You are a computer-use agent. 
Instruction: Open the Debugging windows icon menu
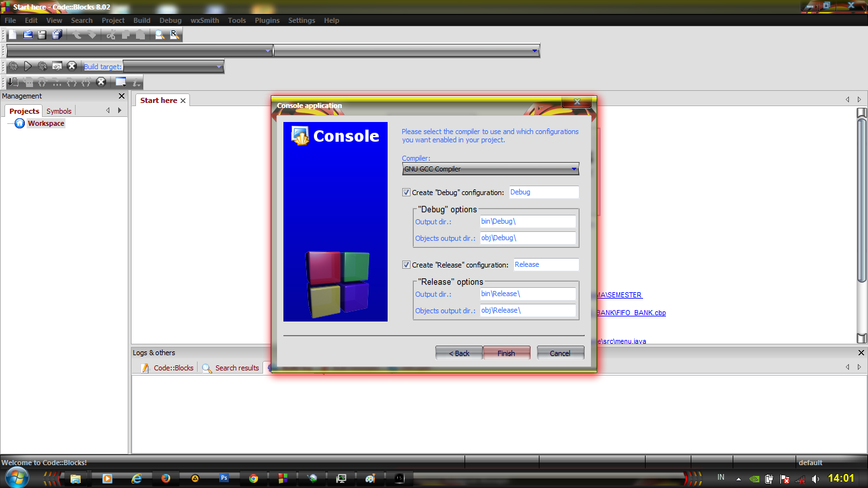(x=121, y=82)
